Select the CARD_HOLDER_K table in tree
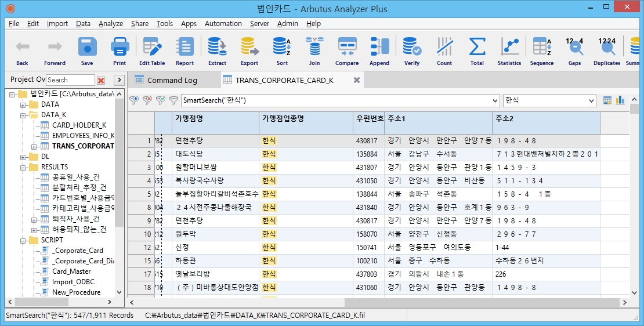 (79, 125)
